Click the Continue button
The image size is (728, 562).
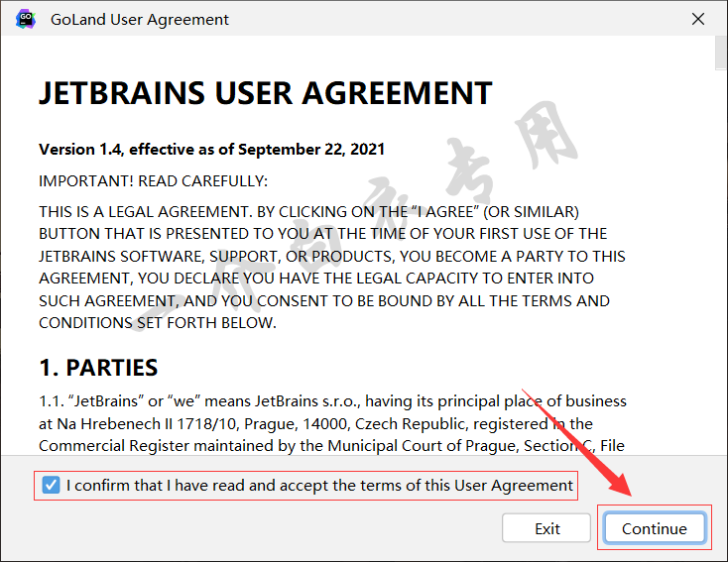click(655, 528)
